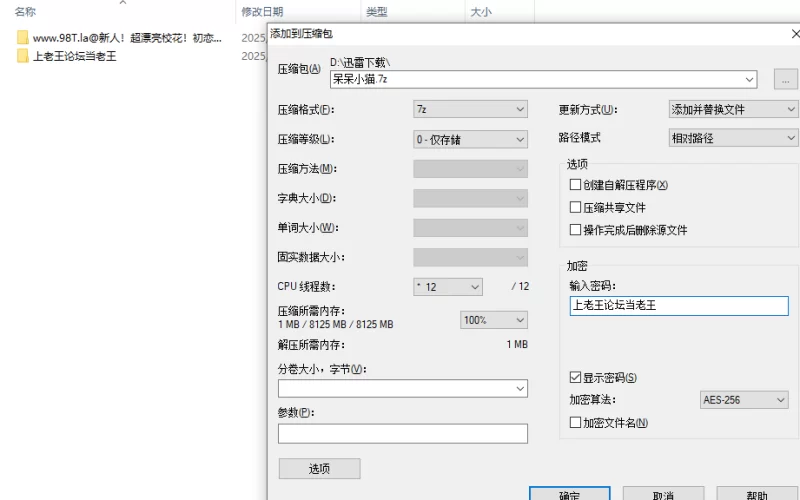The height and width of the screenshot is (500, 800).
Task: Toggle the 显示密码 checkbox
Action: pos(575,378)
